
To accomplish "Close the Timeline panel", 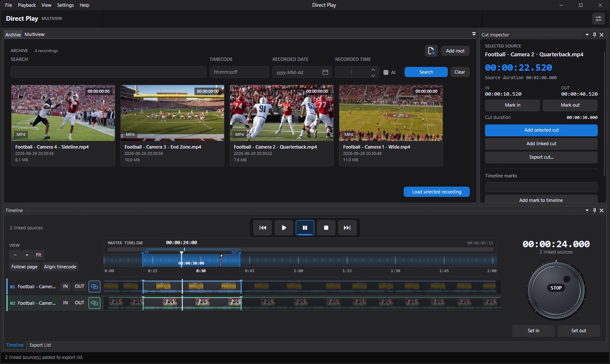I will coord(602,210).
